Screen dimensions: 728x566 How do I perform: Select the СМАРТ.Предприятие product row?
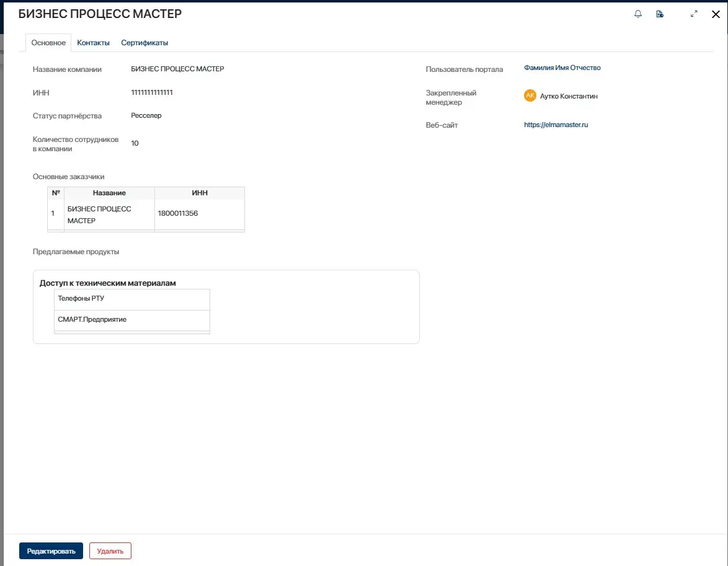pos(132,319)
